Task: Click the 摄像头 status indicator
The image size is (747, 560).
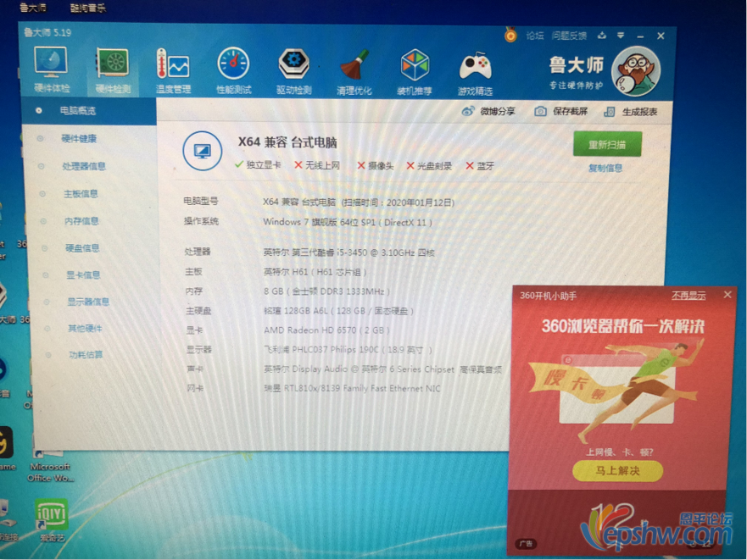Action: 376,166
